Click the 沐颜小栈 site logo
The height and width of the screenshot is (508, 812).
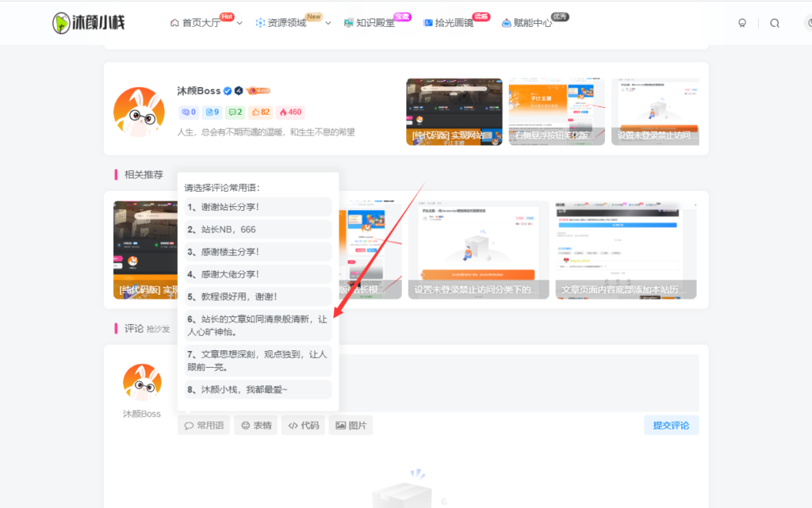pyautogui.click(x=87, y=23)
